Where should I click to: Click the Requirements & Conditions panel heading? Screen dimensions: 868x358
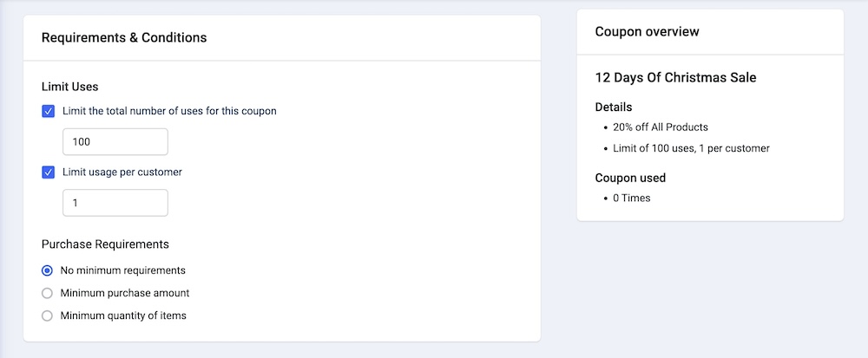pyautogui.click(x=124, y=37)
